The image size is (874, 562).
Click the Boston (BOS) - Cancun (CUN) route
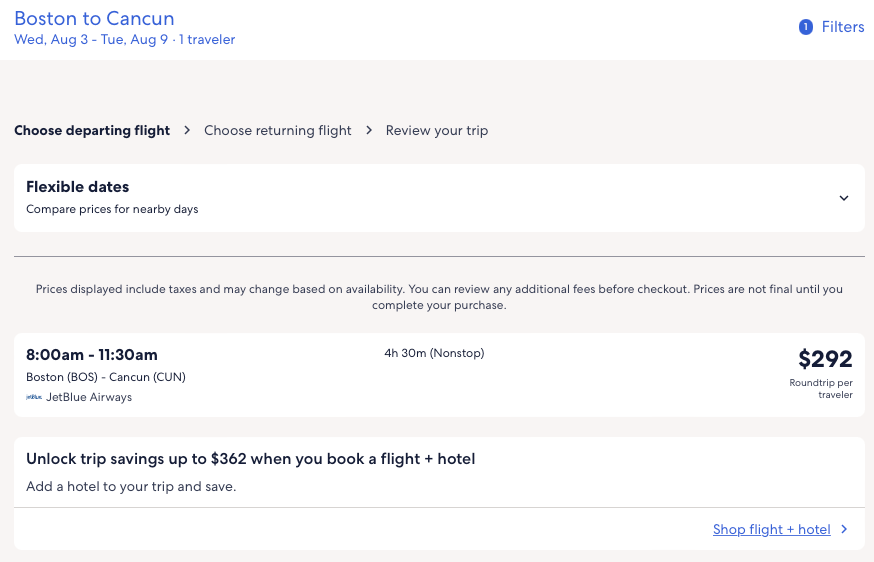(x=106, y=377)
